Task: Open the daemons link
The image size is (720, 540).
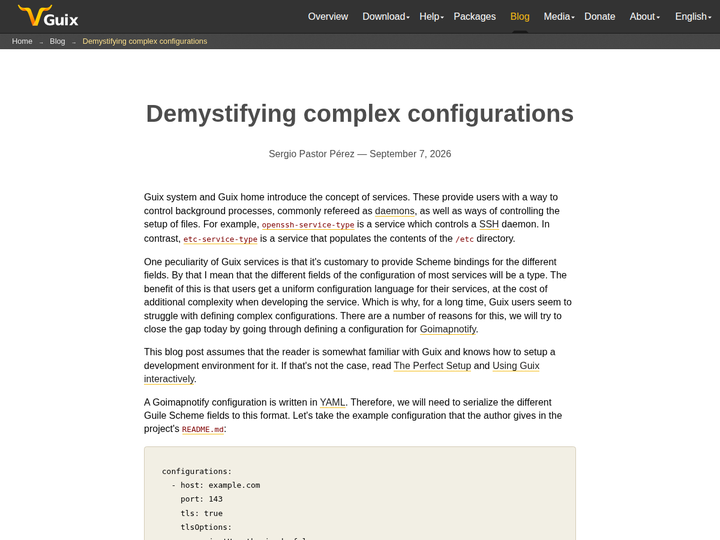Action: (x=394, y=211)
